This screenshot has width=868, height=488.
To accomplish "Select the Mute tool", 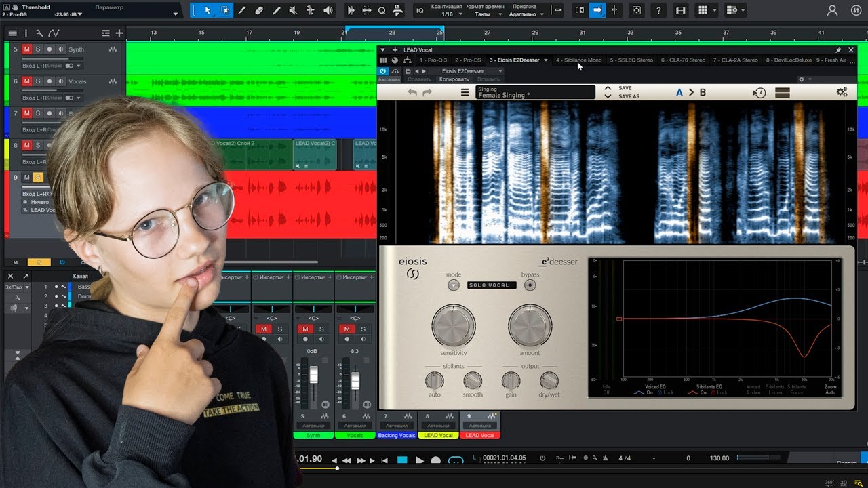I will (x=294, y=10).
